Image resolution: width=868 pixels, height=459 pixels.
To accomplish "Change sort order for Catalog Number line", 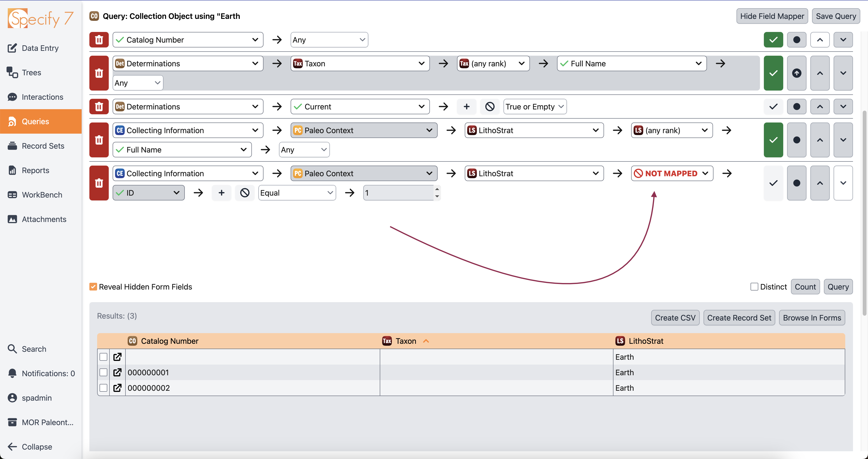I will pyautogui.click(x=797, y=40).
